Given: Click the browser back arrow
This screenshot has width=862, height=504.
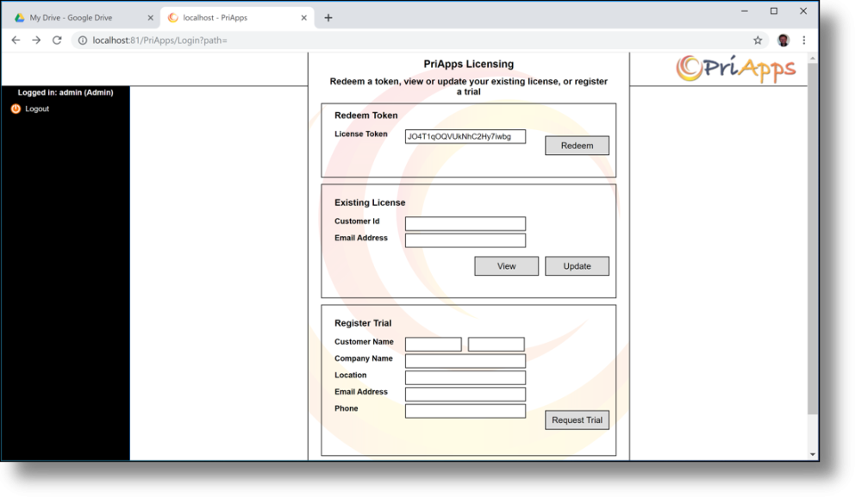Looking at the screenshot, I should coord(16,40).
